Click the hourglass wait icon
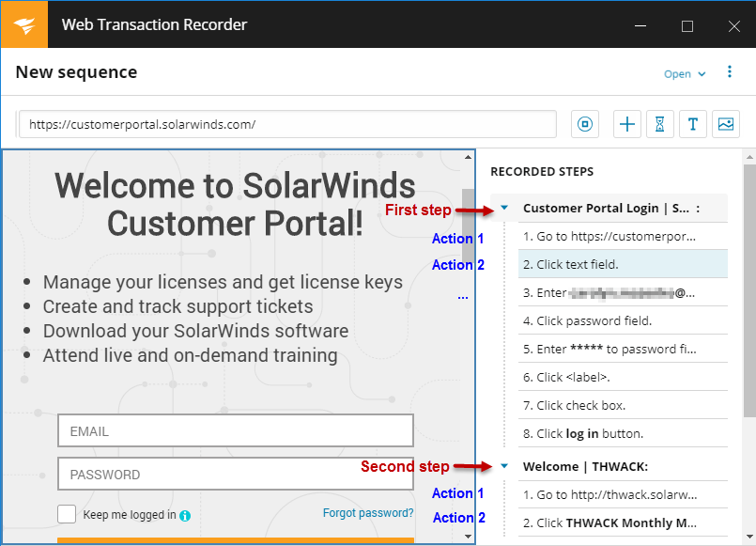Viewport: 756px width, 546px height. (x=660, y=124)
